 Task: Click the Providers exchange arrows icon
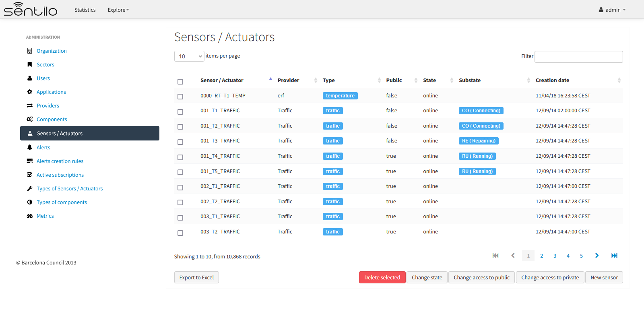pos(29,105)
